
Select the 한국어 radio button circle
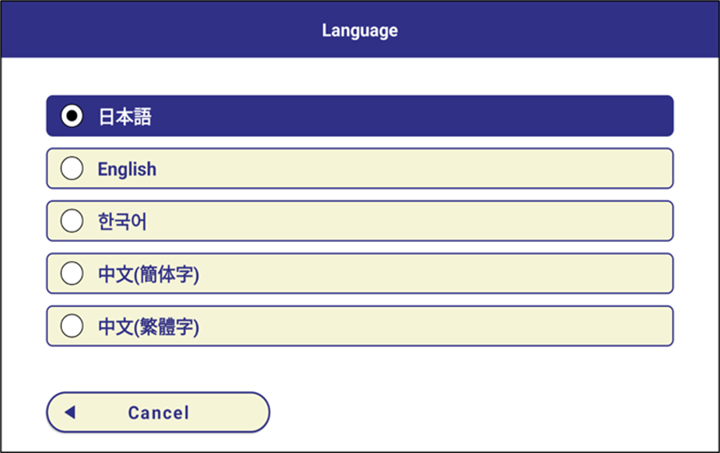[72, 221]
